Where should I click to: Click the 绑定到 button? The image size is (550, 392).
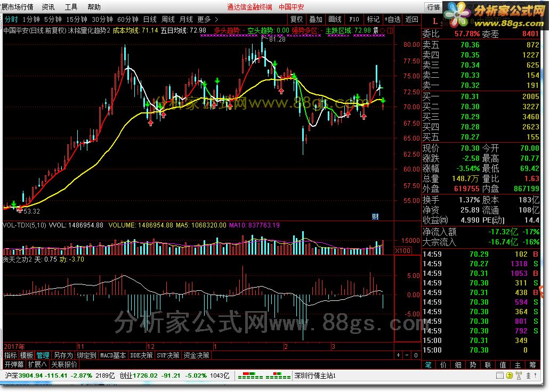click(87, 355)
